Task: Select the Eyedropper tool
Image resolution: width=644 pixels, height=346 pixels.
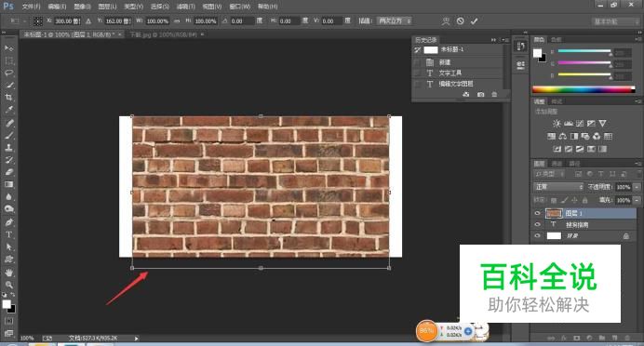Action: [8, 110]
